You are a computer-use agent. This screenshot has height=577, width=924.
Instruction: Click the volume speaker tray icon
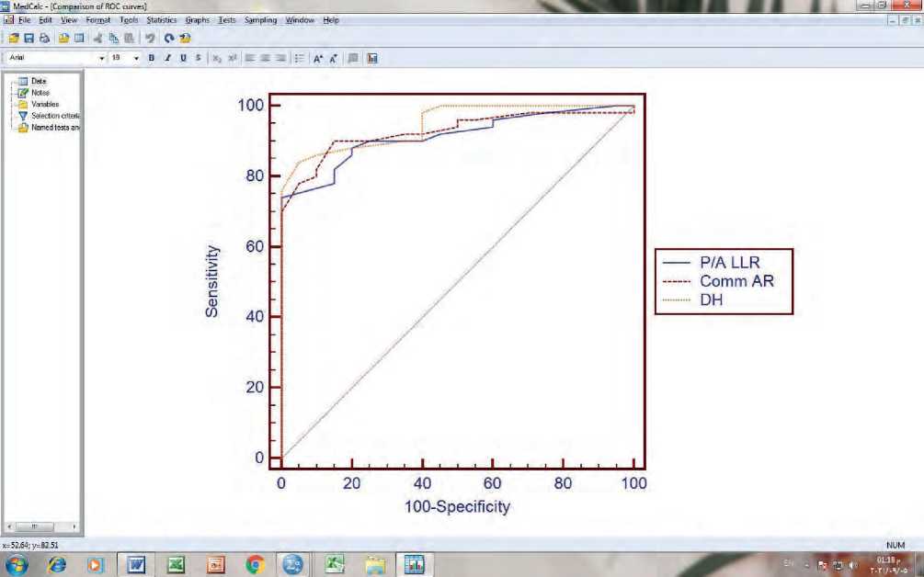tap(852, 565)
